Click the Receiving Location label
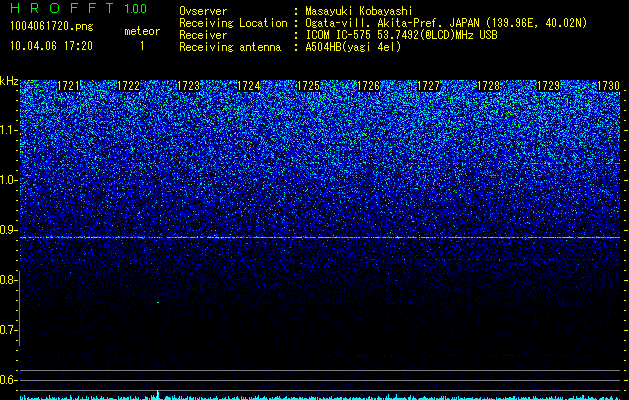Image resolution: width=629 pixels, height=400 pixels. (233, 23)
